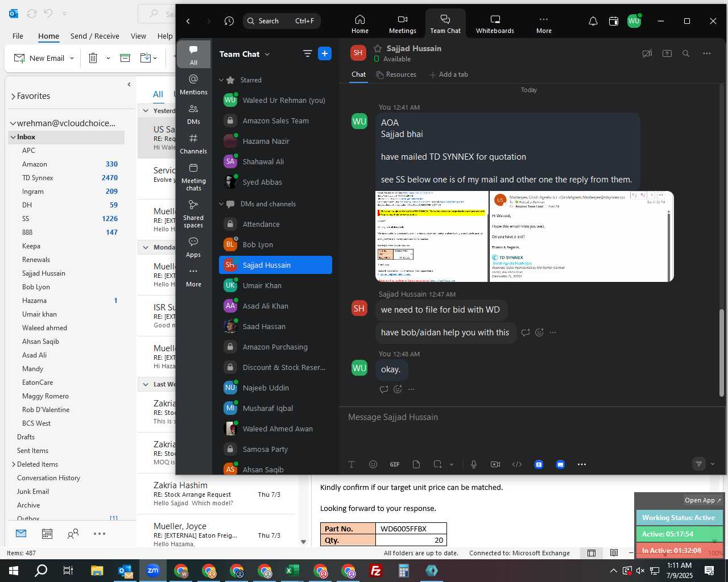The height and width of the screenshot is (582, 728).
Task: Open Apps in Zoom sidebar
Action: [193, 247]
